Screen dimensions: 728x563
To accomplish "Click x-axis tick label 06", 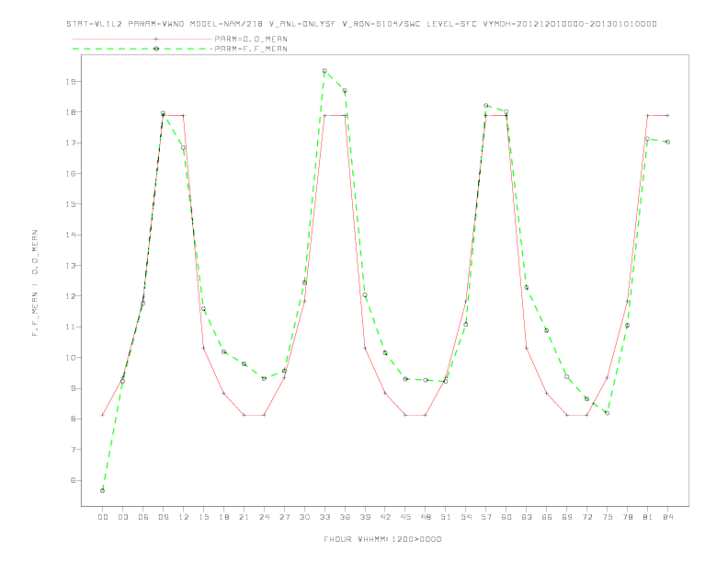I will point(143,517).
